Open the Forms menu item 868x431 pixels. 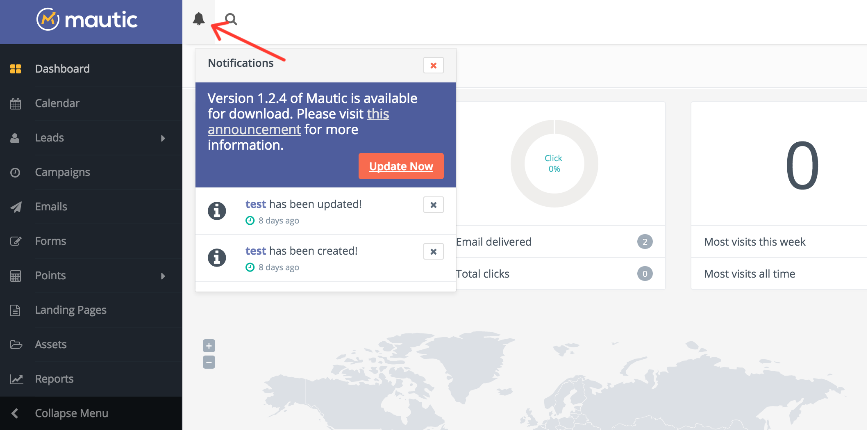[91, 241]
